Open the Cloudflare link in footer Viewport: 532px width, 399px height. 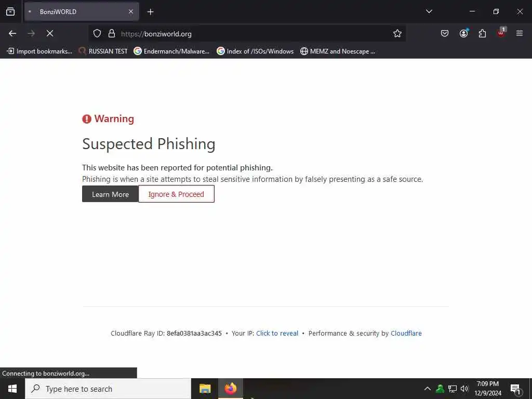pyautogui.click(x=406, y=334)
